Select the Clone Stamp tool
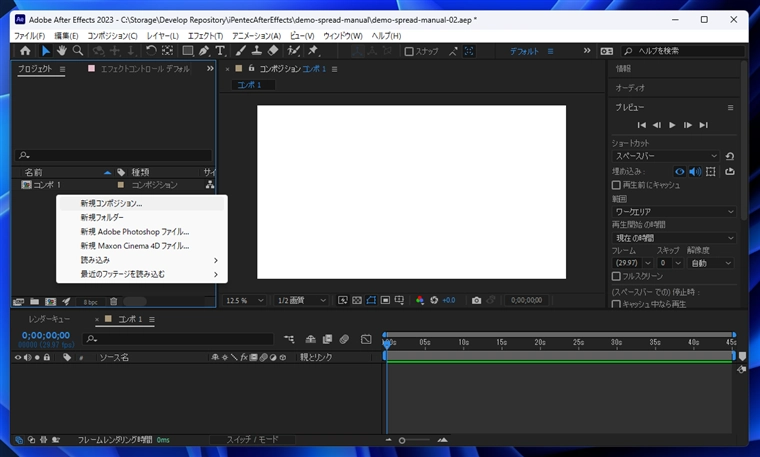The height and width of the screenshot is (457, 760). [x=257, y=50]
